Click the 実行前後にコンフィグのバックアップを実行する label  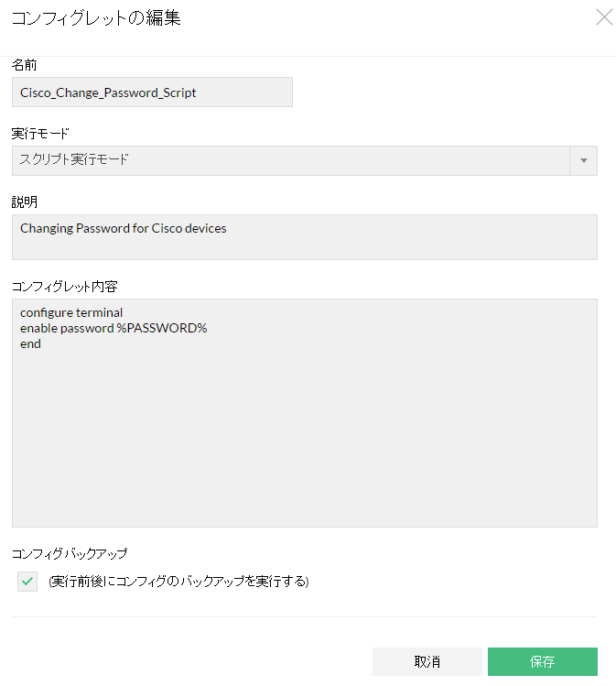tap(179, 582)
